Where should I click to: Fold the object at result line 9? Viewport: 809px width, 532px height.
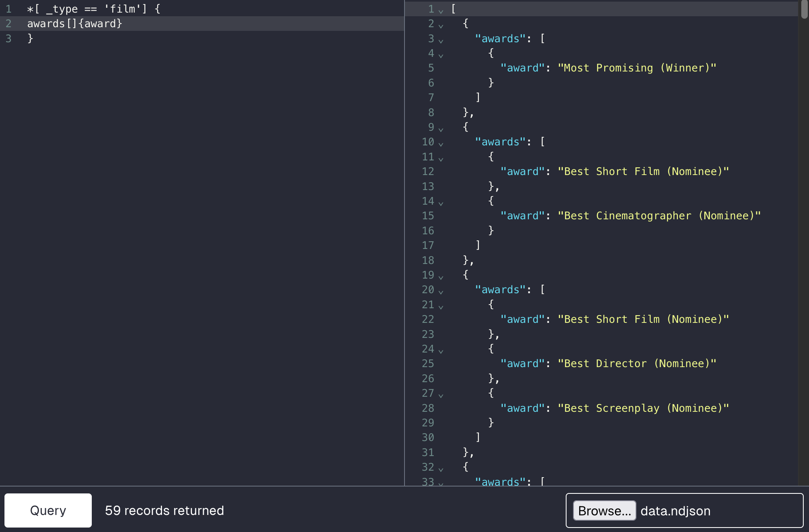coord(441,129)
